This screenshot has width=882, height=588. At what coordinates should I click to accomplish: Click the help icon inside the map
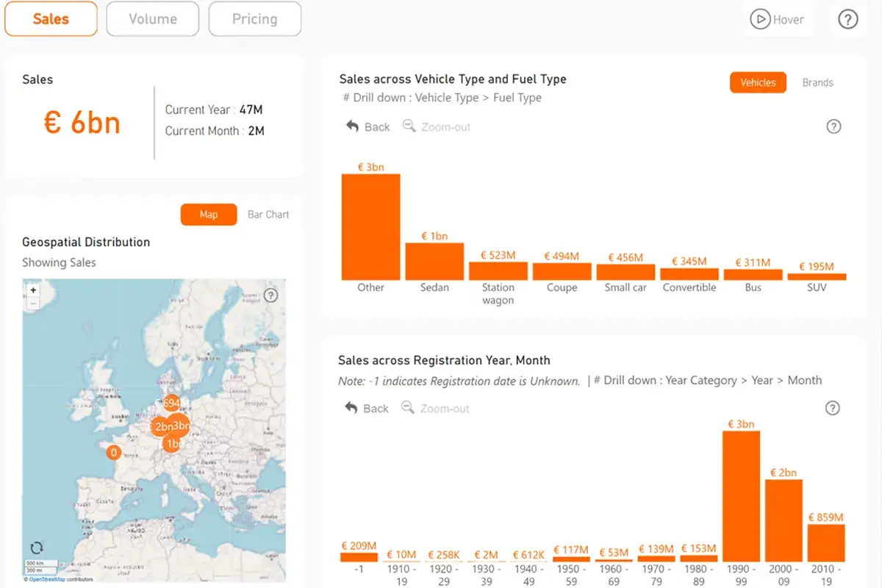coord(271,295)
